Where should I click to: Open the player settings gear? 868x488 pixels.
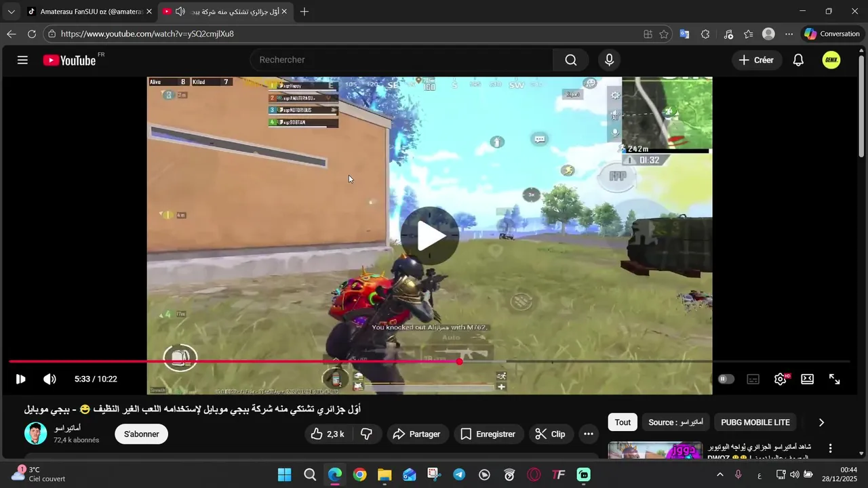(x=781, y=379)
